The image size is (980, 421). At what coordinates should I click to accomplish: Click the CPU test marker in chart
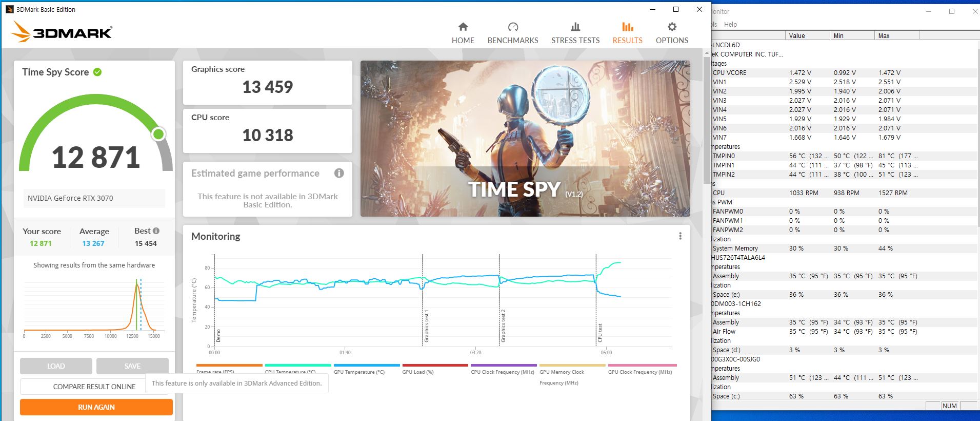click(x=600, y=333)
